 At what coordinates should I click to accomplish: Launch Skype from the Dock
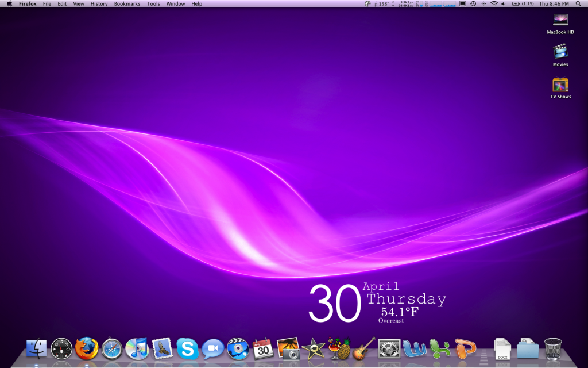pyautogui.click(x=188, y=349)
